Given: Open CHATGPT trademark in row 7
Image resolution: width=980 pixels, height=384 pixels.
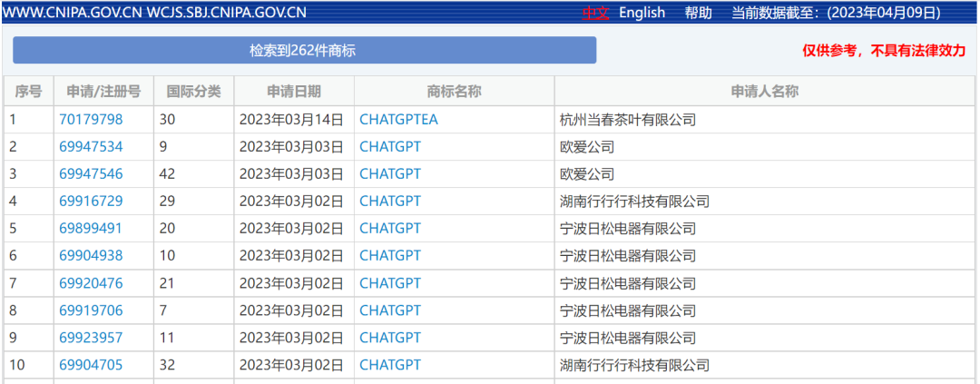Looking at the screenshot, I should click(x=390, y=283).
